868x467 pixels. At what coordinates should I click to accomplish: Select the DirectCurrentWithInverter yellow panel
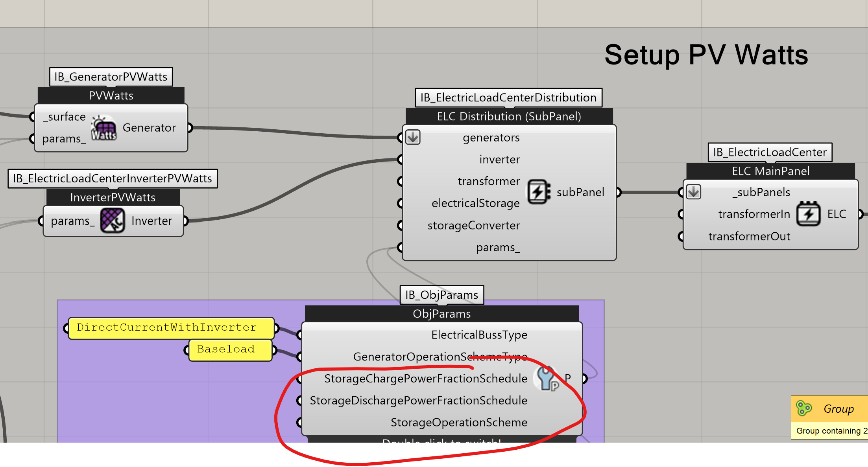click(x=171, y=328)
